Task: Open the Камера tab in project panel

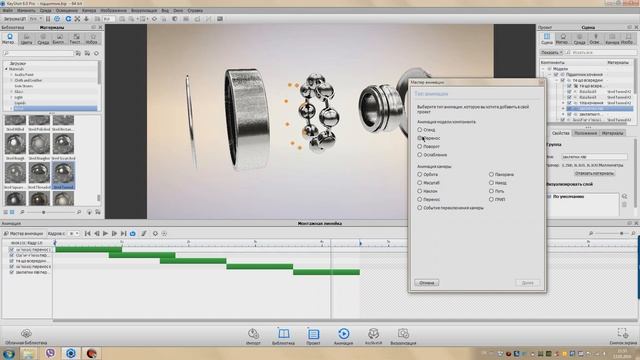Action: tap(612, 39)
